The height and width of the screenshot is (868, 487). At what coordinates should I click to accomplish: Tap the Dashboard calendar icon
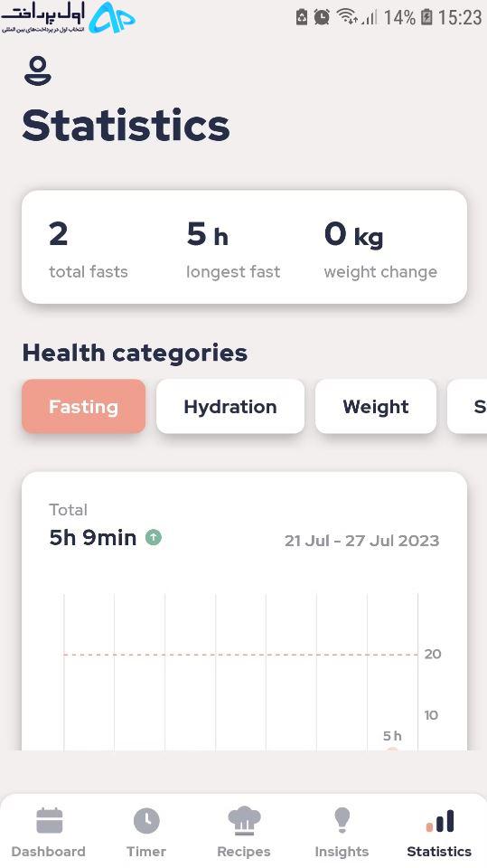(50, 820)
